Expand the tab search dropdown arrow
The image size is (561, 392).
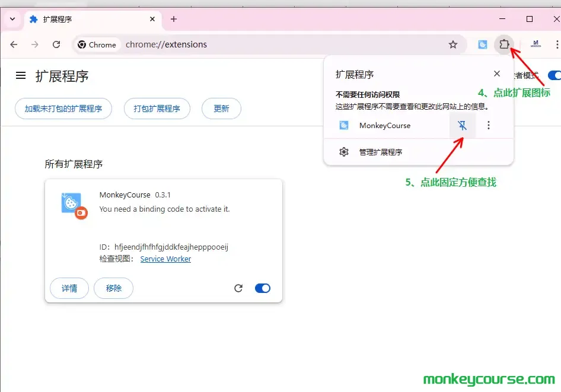pyautogui.click(x=12, y=19)
